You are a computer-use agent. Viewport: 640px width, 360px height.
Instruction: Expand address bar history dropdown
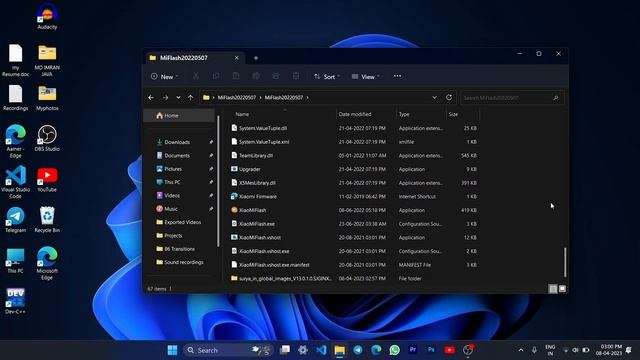pos(434,98)
